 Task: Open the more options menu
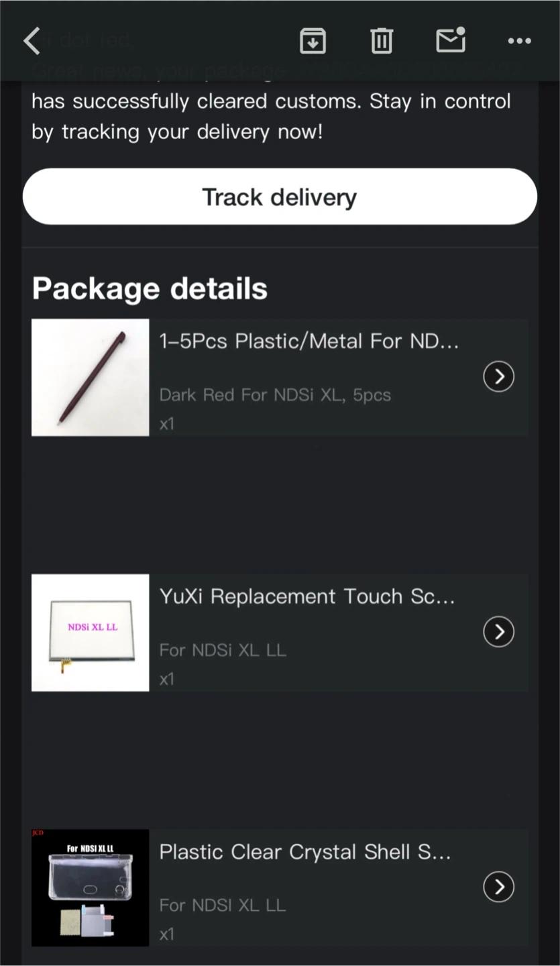point(520,41)
